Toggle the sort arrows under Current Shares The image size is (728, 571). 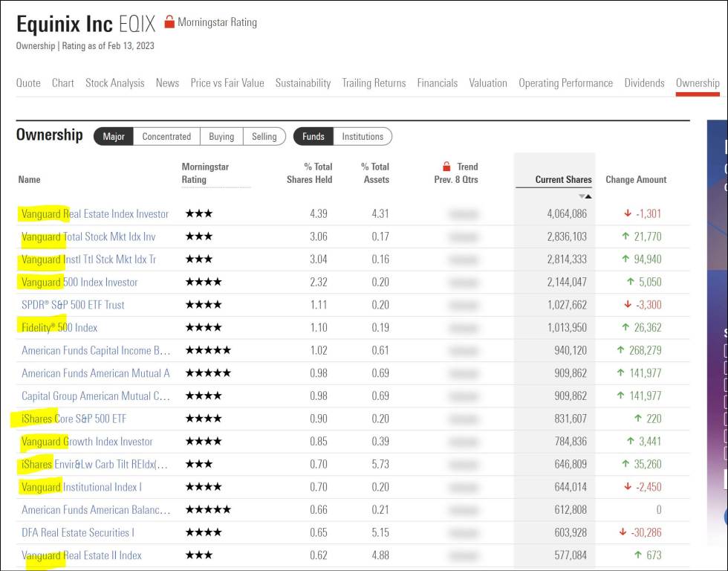pyautogui.click(x=585, y=196)
